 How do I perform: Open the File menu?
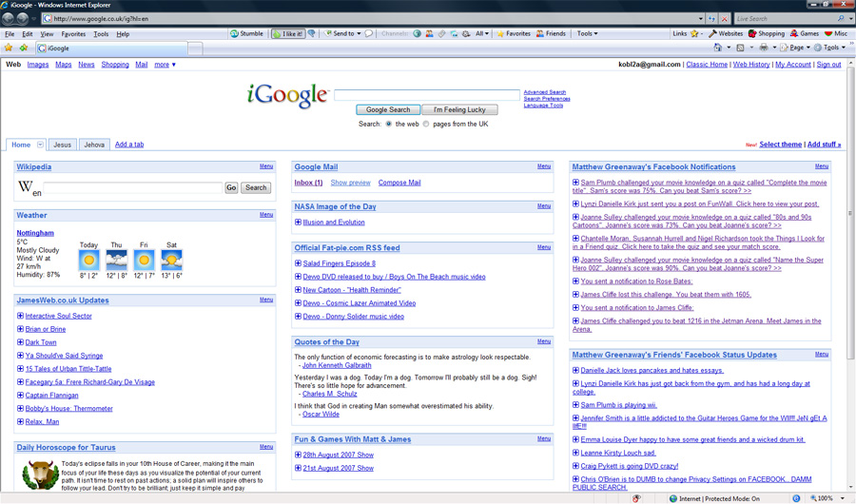(10, 34)
